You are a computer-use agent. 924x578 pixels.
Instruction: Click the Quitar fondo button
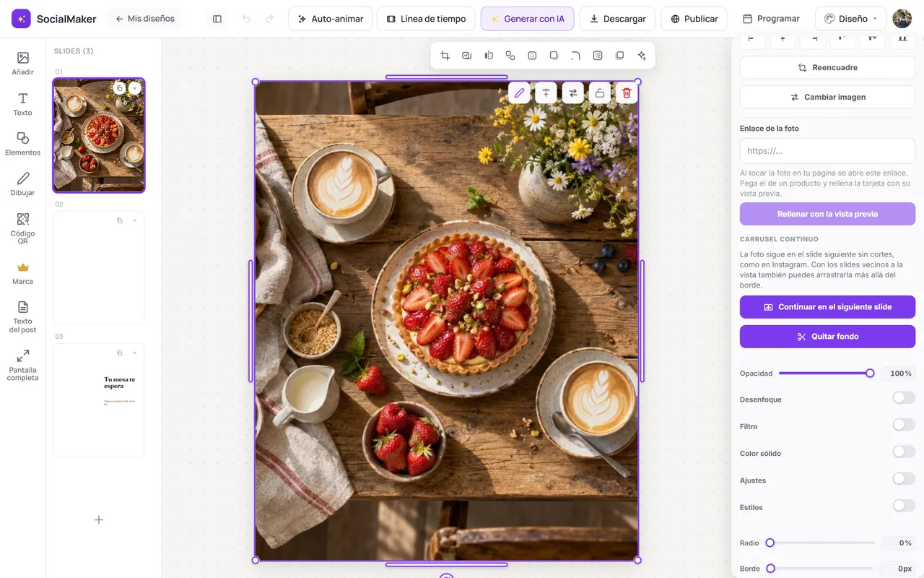[x=827, y=337]
